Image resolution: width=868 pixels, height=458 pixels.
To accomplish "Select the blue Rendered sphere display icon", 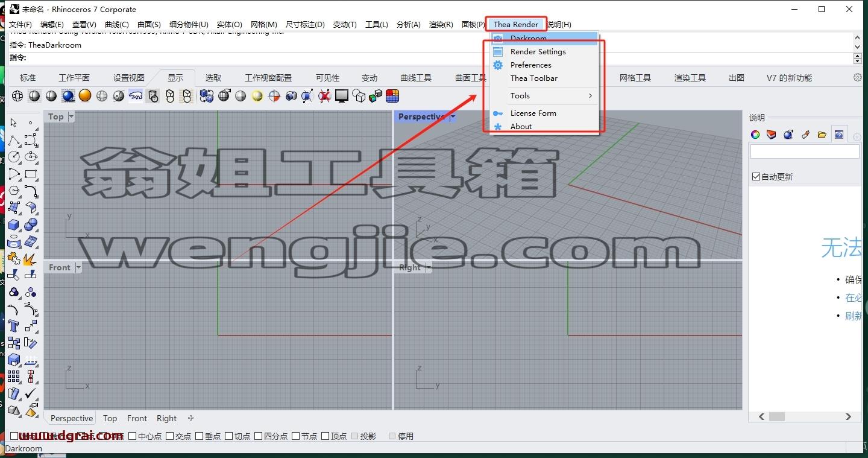I will [x=68, y=96].
